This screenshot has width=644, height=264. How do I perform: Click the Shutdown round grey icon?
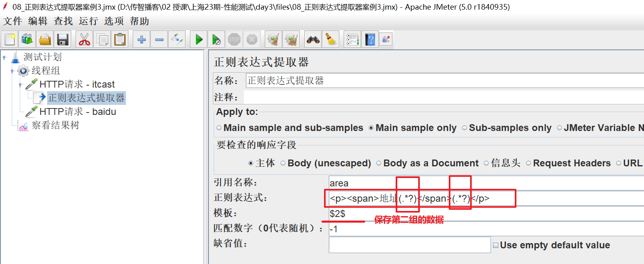click(x=252, y=39)
